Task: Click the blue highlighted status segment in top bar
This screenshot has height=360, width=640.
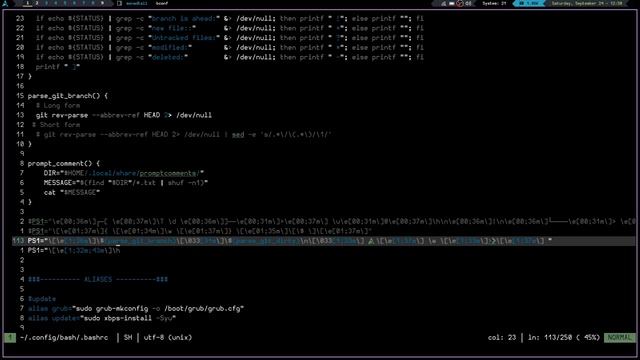Action: [530, 3]
